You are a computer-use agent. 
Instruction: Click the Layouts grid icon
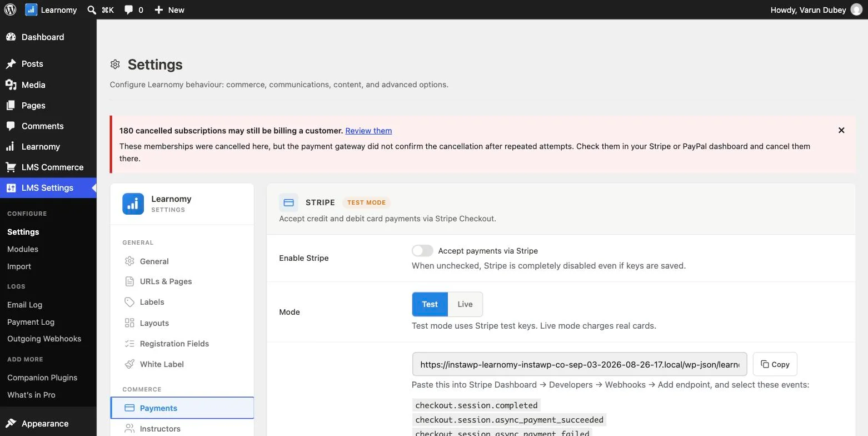click(x=129, y=323)
